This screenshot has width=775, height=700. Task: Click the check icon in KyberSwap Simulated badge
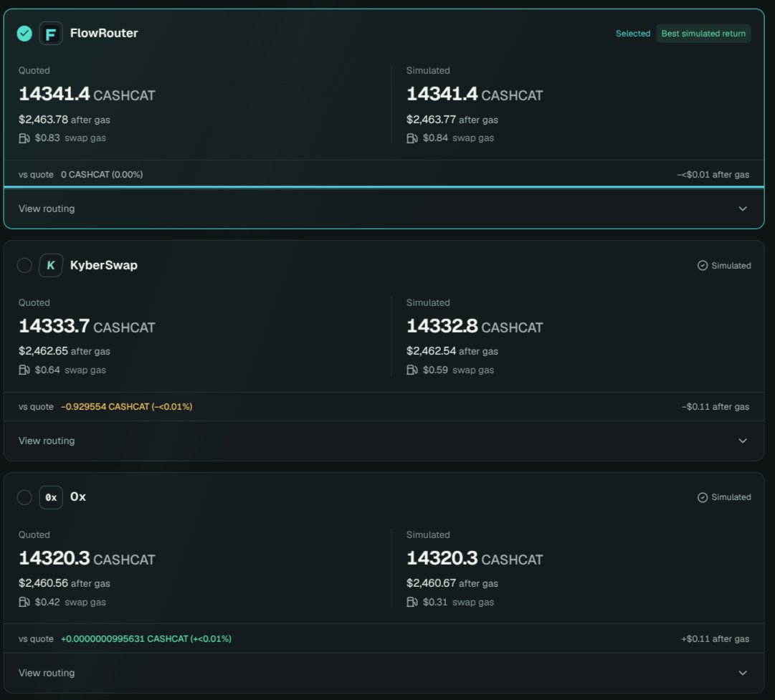pos(703,266)
